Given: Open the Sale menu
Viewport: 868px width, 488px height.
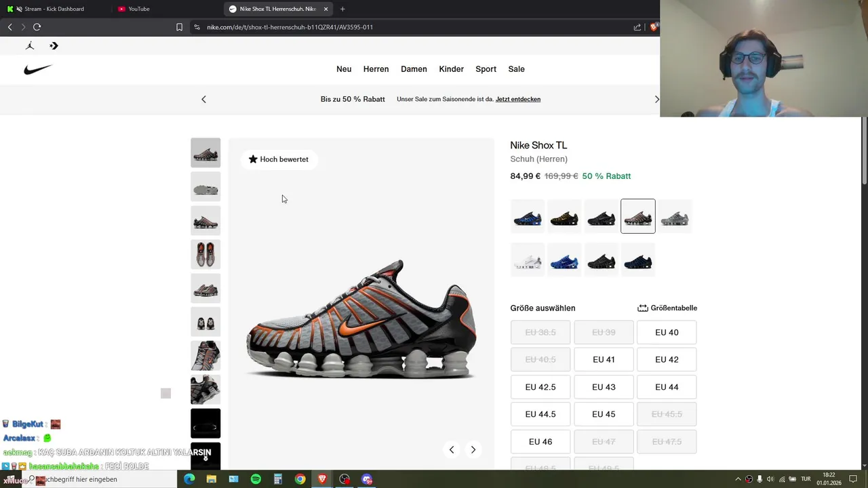Looking at the screenshot, I should (517, 69).
